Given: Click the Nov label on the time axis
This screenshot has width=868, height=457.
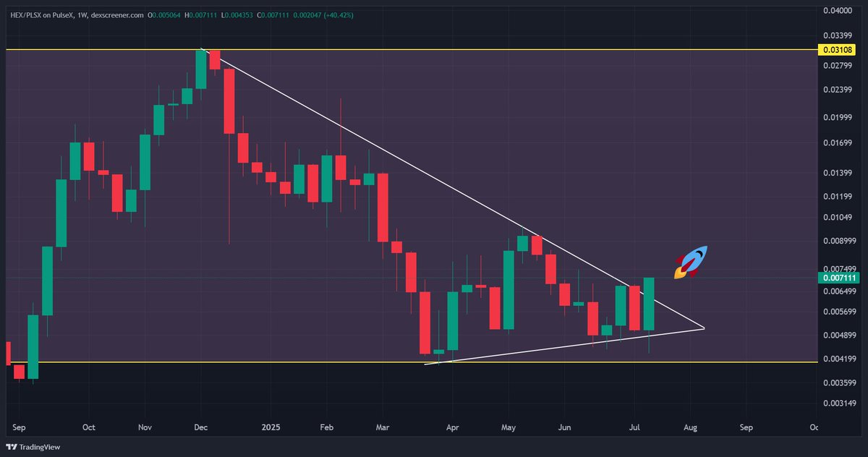Looking at the screenshot, I should point(144,427).
